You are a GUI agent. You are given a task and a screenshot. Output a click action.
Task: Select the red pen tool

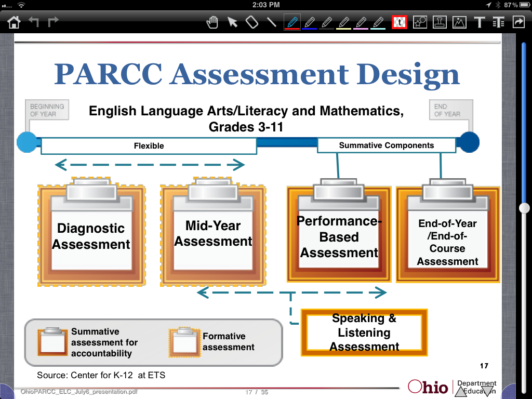point(292,23)
